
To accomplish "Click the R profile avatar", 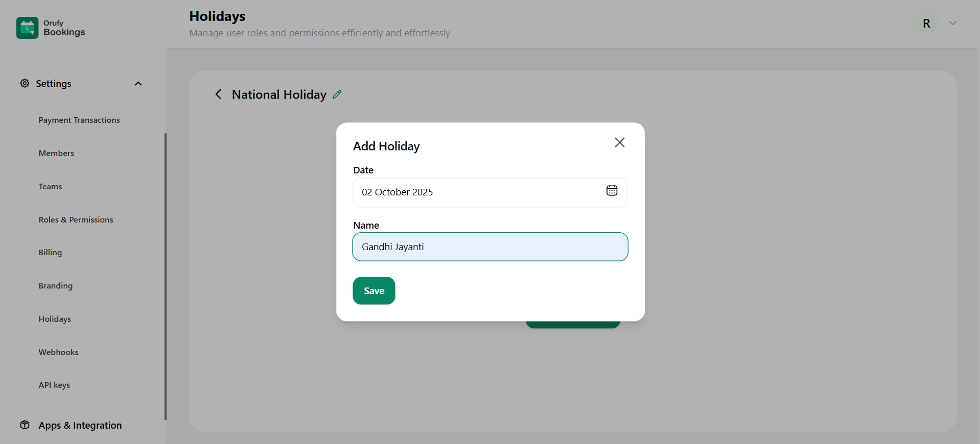I will coord(926,24).
